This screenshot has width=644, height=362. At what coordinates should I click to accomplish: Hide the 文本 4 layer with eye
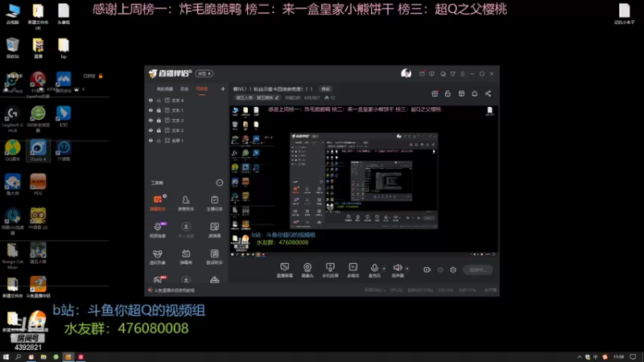[151, 100]
